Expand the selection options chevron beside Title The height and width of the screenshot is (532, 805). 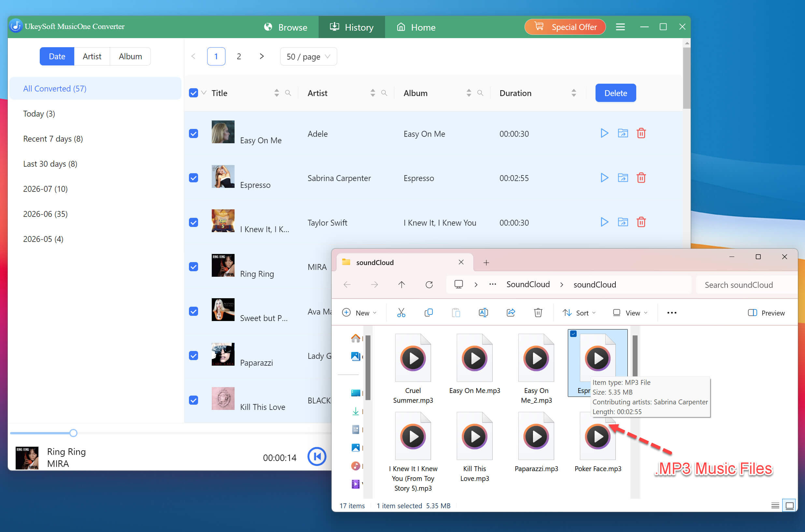(204, 92)
